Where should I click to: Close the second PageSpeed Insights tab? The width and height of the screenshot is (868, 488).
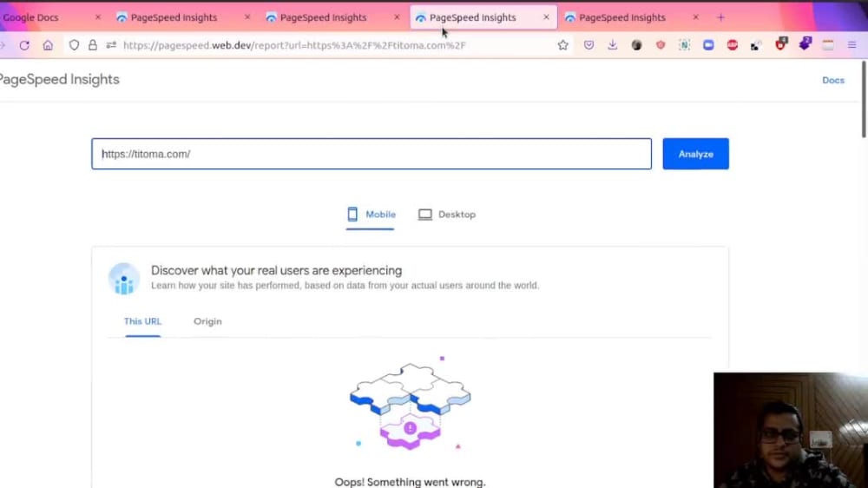[397, 17]
